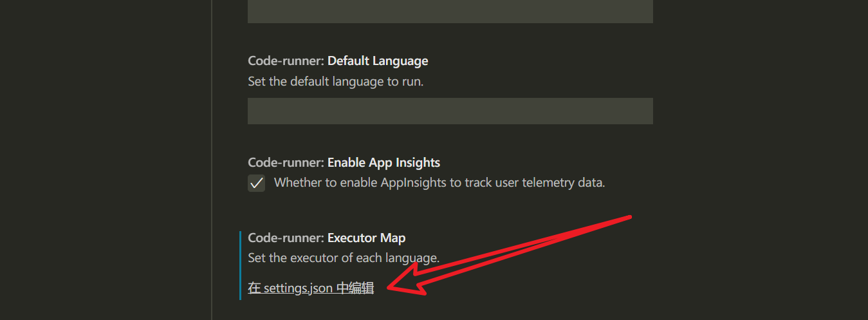Click the 'Set the executor of each language.' description
The height and width of the screenshot is (320, 868).
344,258
